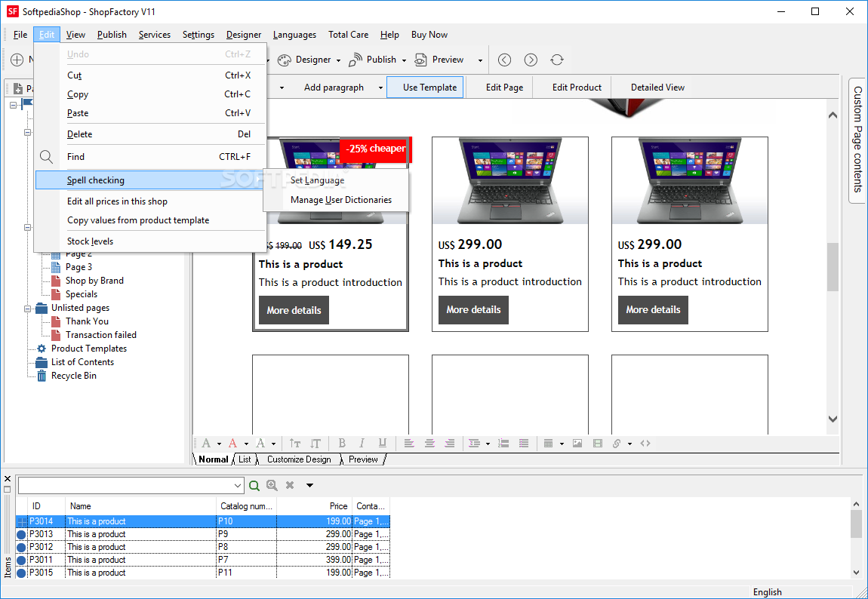
Task: Open the search combo box dropdown
Action: (x=238, y=486)
